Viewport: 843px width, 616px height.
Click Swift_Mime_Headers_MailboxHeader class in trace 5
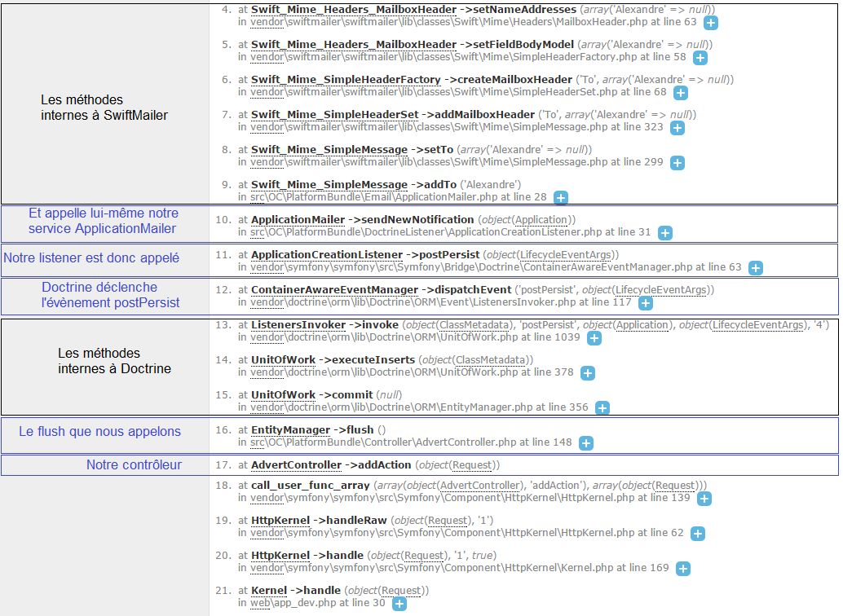click(x=354, y=45)
